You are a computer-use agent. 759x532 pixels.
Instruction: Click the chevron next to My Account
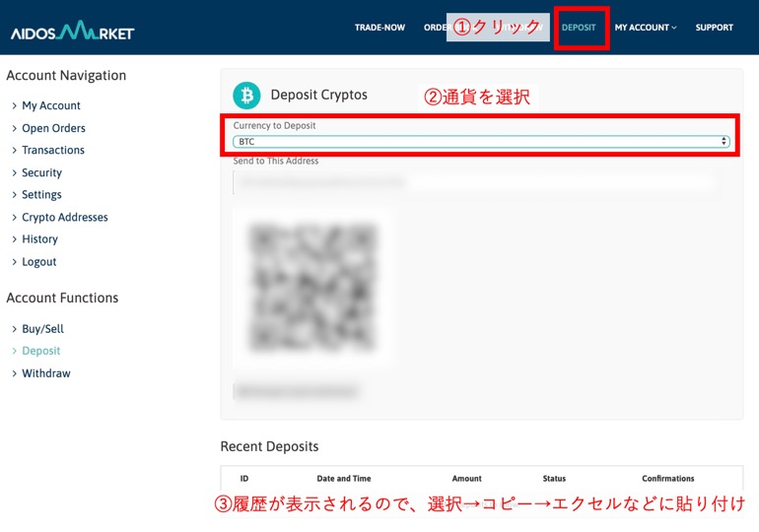(x=14, y=105)
